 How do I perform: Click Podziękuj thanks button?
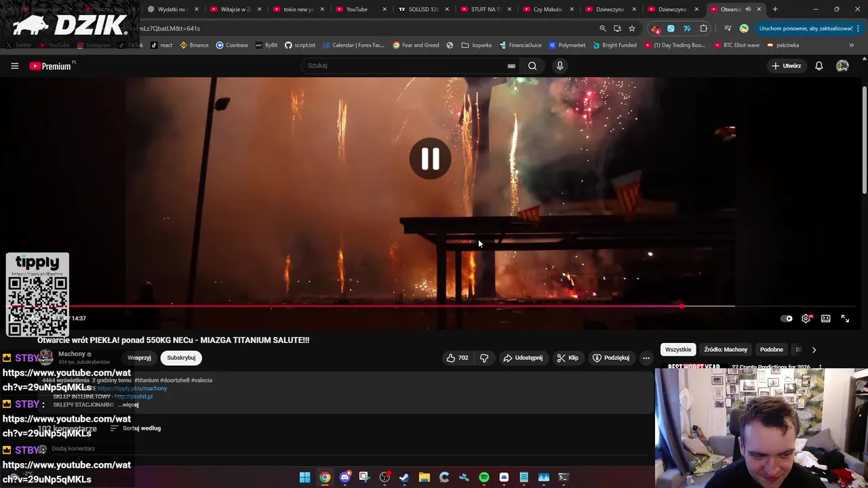[x=610, y=358]
